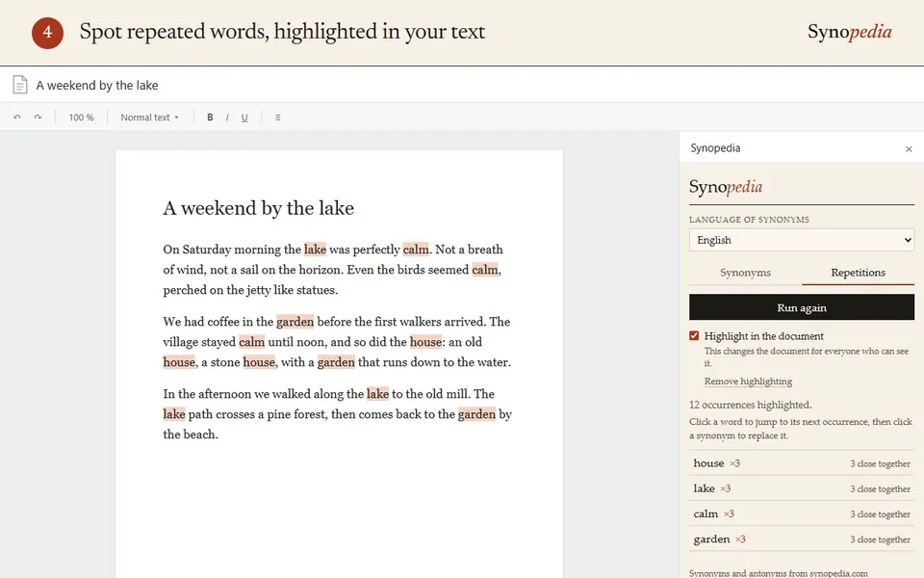
Task: Jump to the repeated word lake
Action: pos(802,488)
